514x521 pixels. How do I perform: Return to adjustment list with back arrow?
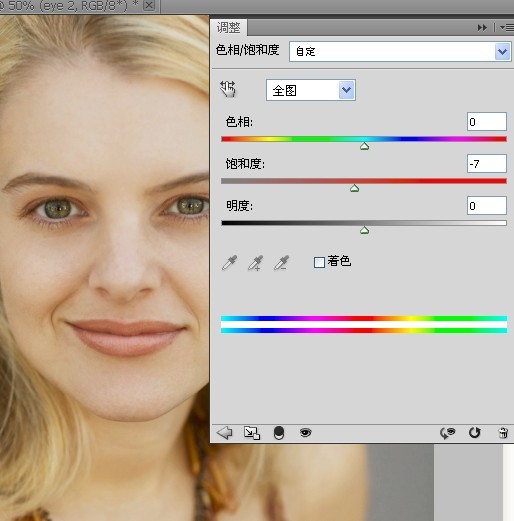click(224, 433)
